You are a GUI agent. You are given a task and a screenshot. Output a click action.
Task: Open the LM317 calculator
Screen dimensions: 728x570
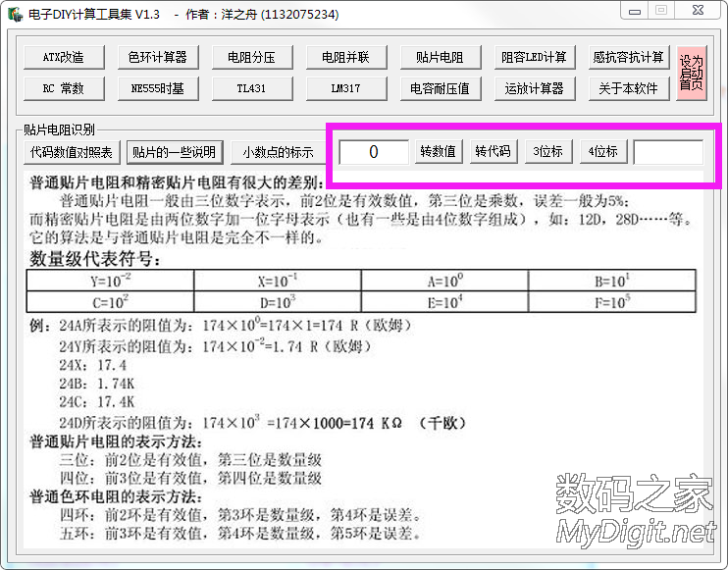point(346,88)
